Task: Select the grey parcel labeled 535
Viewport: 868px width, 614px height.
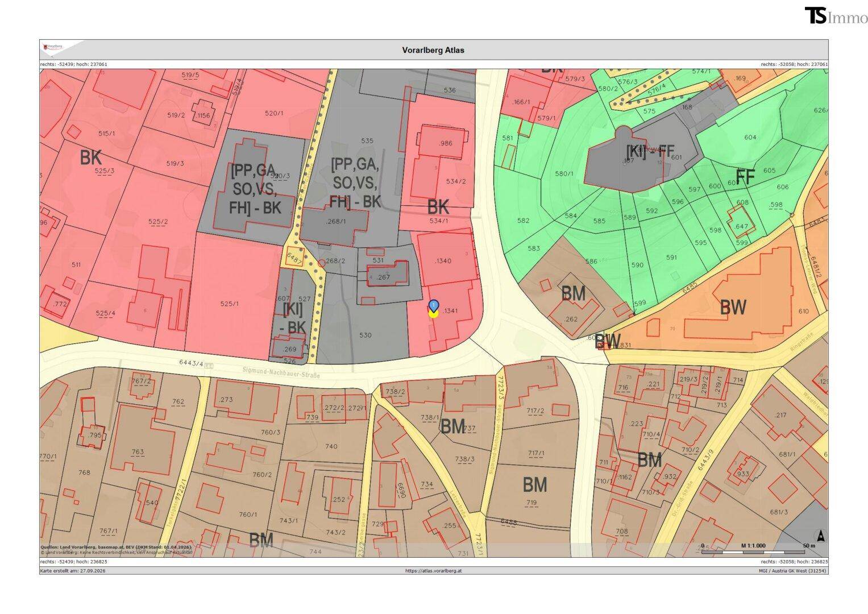Action: (x=367, y=140)
